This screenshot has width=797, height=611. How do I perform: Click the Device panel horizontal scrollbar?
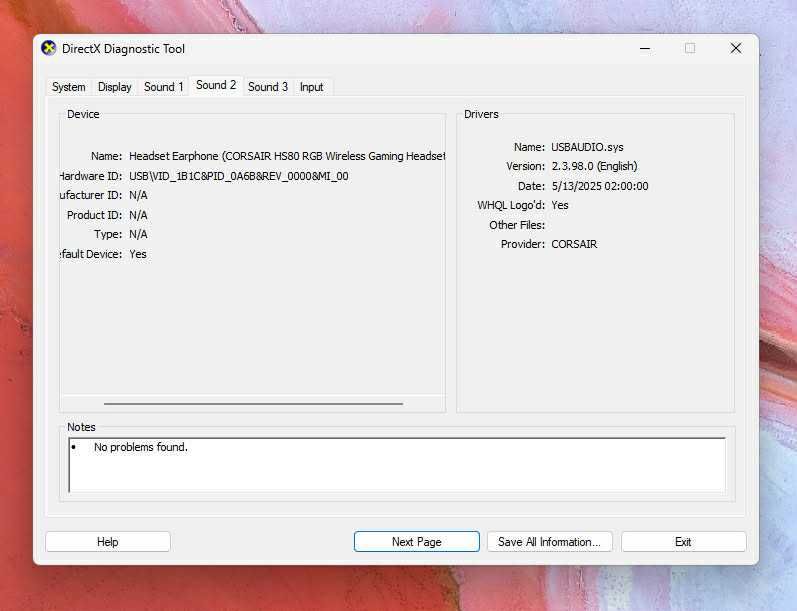pyautogui.click(x=253, y=404)
